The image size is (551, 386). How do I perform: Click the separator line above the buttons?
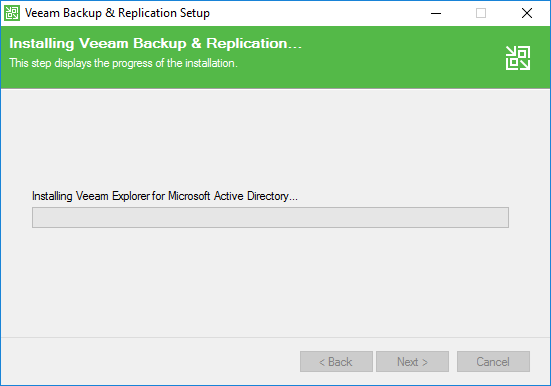276,337
